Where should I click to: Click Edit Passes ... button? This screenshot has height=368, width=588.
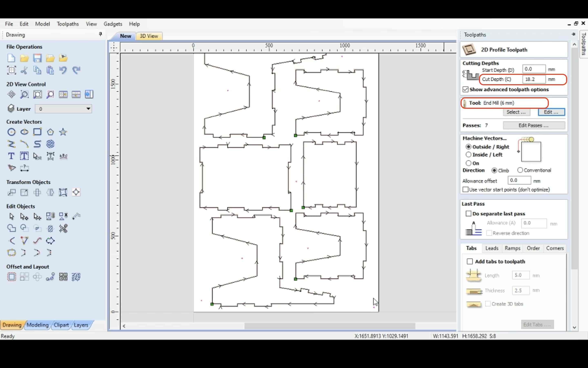pos(533,125)
